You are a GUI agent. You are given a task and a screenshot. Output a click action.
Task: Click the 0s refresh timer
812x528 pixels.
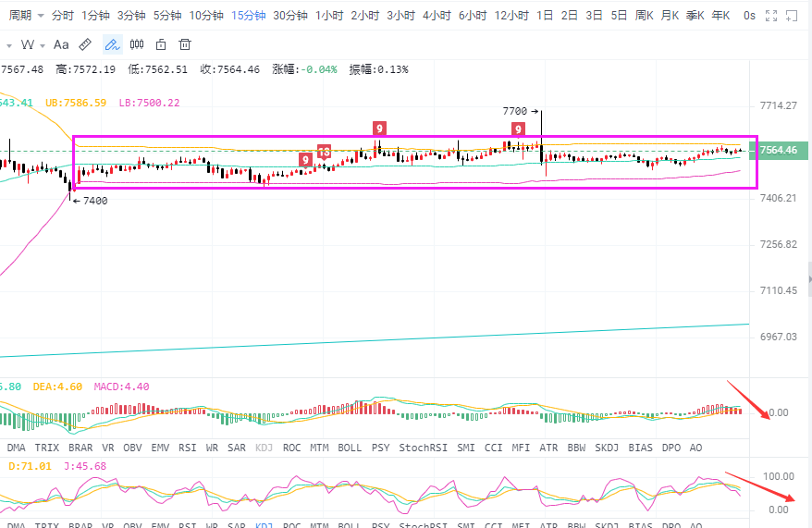(x=749, y=16)
